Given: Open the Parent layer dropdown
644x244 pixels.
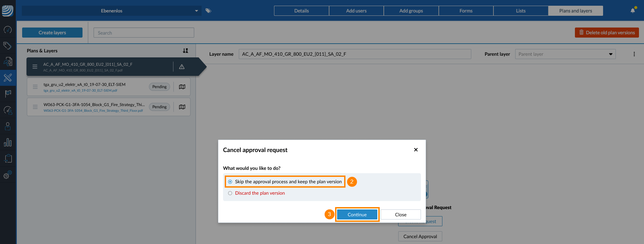Looking at the screenshot, I should click(x=565, y=54).
